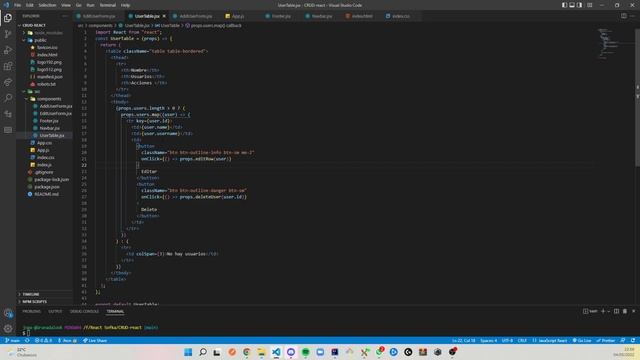Open the Edit menu

(x=30, y=5)
